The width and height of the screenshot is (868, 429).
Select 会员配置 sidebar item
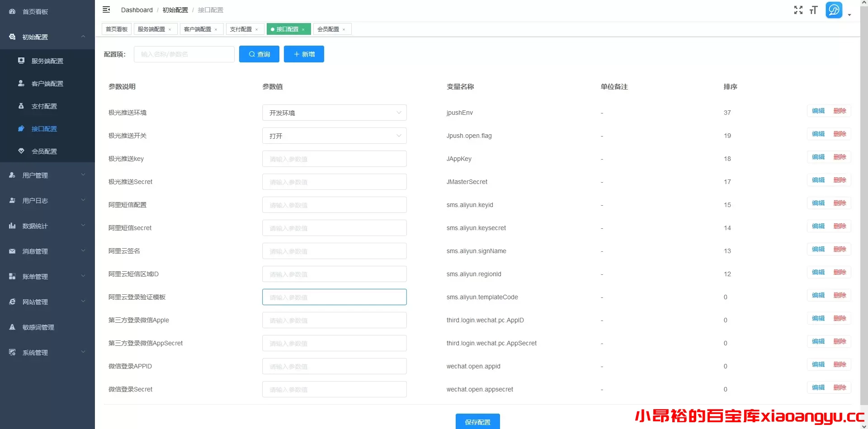44,151
